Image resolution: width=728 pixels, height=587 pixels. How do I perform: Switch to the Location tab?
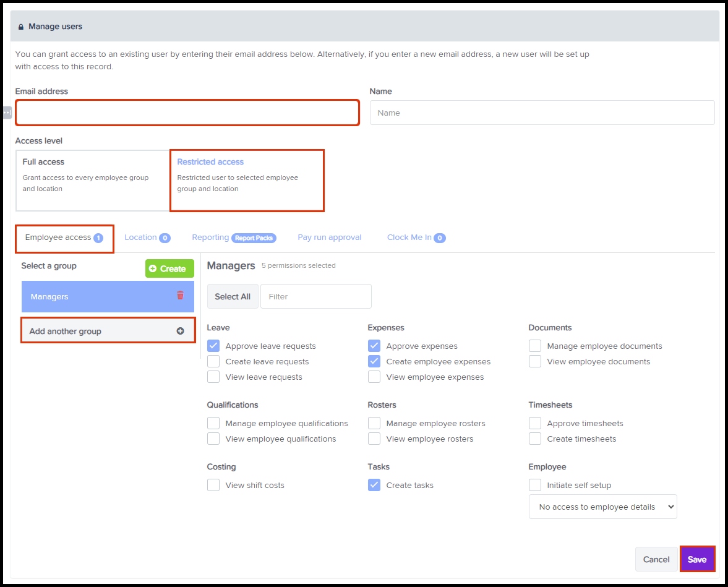pos(141,238)
